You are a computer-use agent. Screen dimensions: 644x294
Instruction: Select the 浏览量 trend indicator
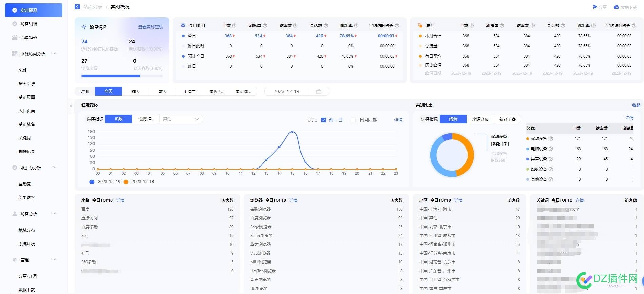point(146,119)
